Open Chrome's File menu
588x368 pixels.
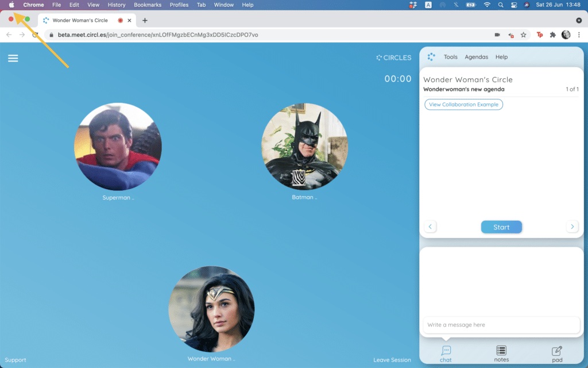[x=57, y=5]
